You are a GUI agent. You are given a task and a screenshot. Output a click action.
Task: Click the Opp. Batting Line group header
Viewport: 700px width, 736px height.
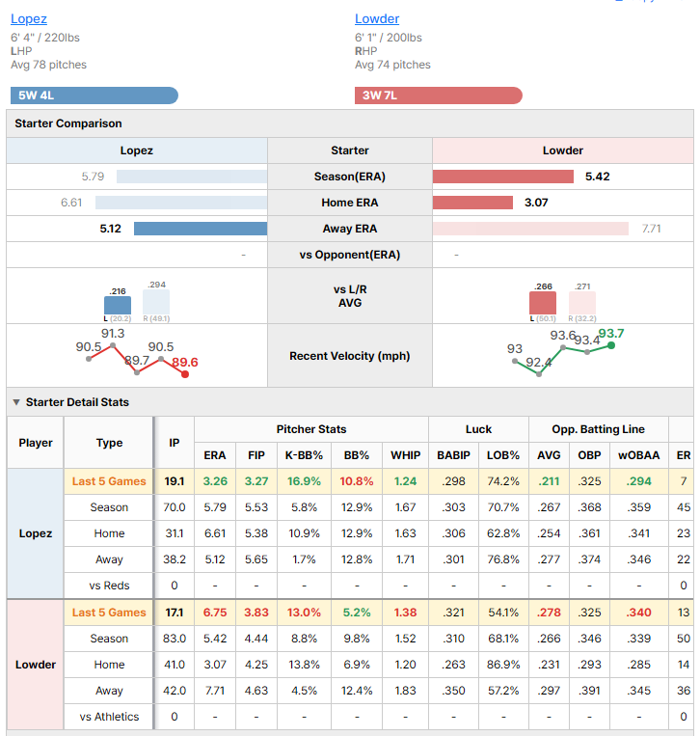tap(598, 429)
